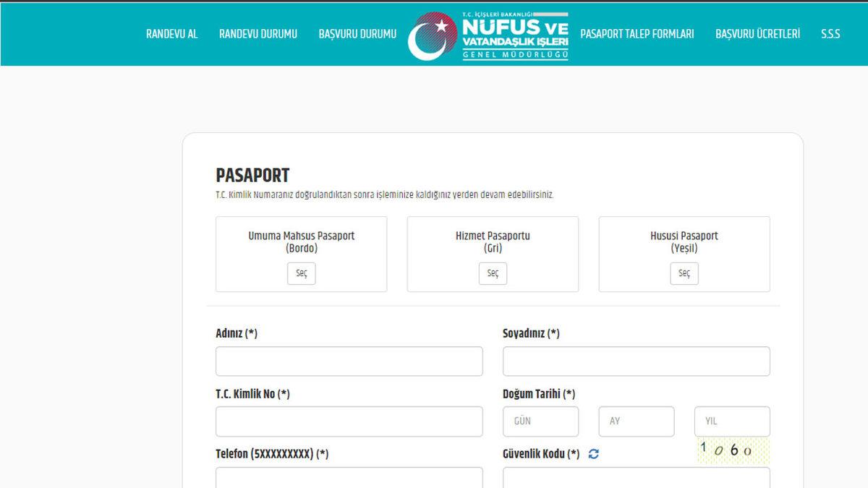Click the YIL date field

(x=732, y=421)
